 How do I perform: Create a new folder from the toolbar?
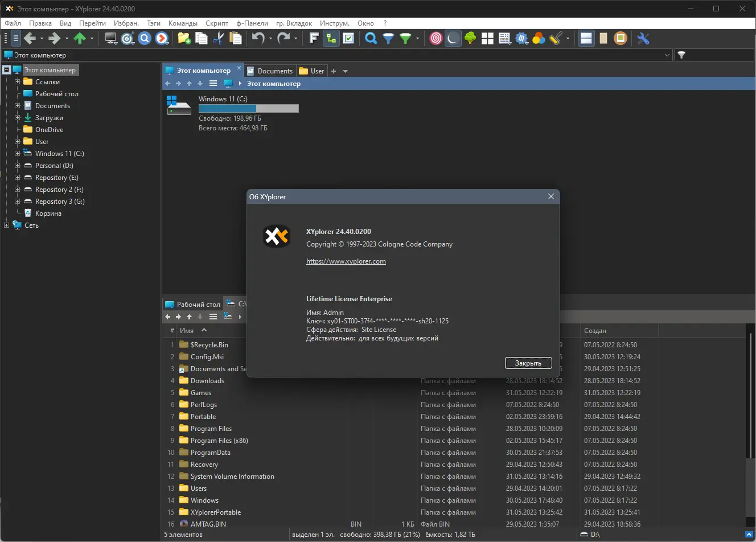(x=183, y=38)
